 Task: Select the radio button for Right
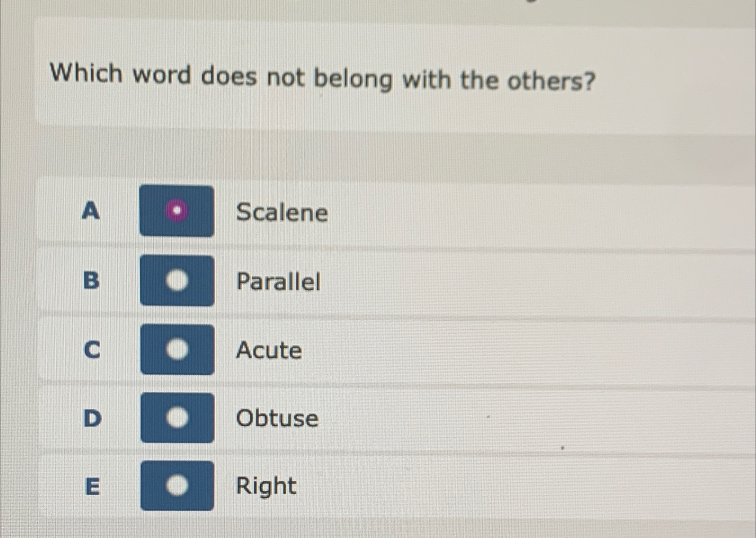click(x=177, y=485)
